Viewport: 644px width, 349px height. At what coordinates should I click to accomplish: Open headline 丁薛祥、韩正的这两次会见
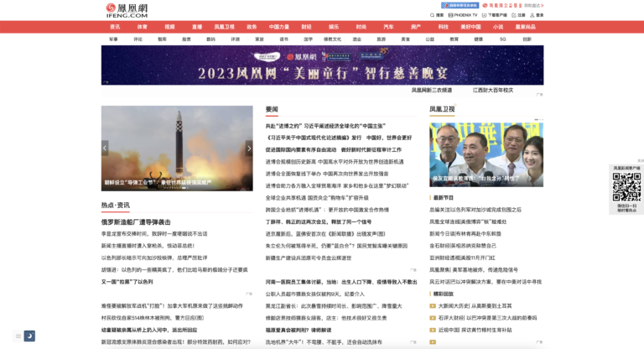319,222
